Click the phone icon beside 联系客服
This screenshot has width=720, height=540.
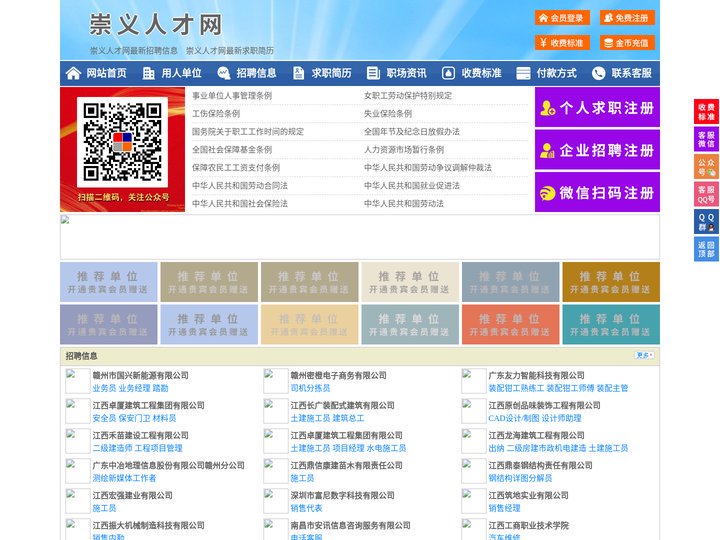598,73
